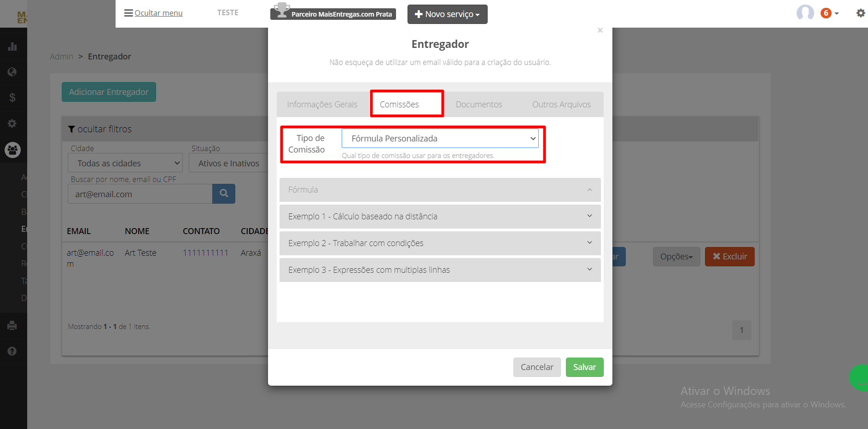
Task: Open the printer icon in sidebar
Action: click(12, 325)
